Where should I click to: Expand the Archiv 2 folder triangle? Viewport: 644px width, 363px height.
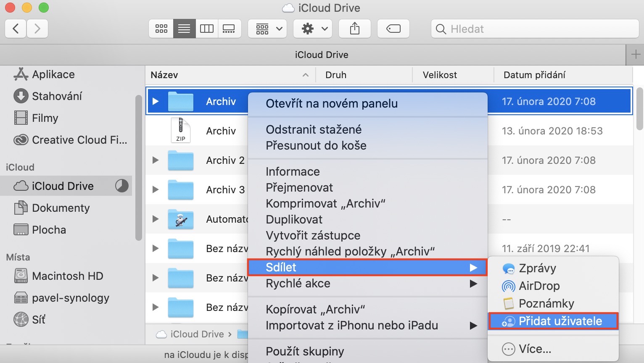pos(156,160)
